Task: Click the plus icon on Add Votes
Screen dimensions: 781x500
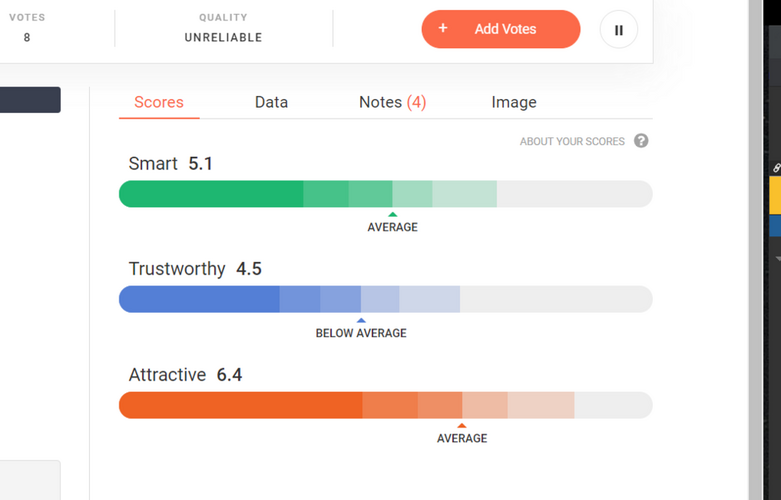Action: 443,29
